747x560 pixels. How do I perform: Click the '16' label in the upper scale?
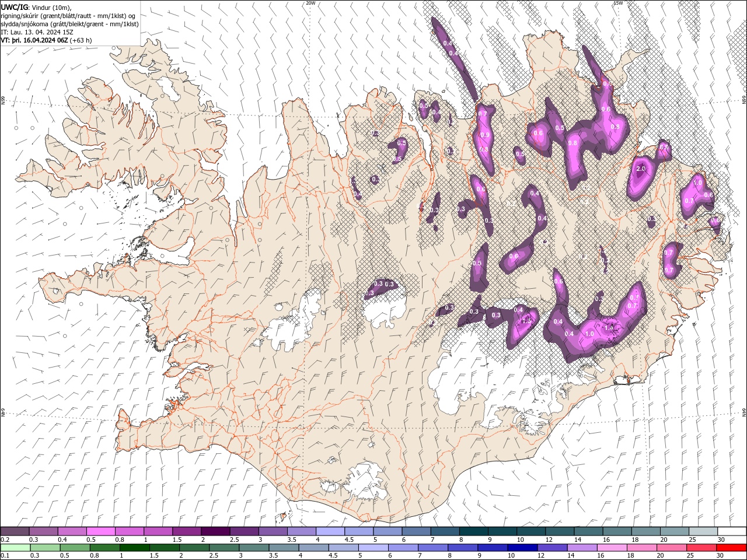606,540
